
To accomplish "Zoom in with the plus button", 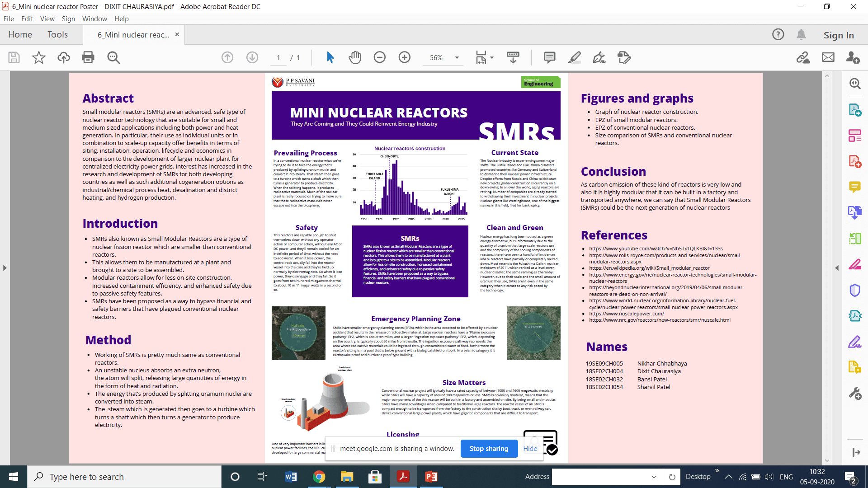I will pos(405,57).
